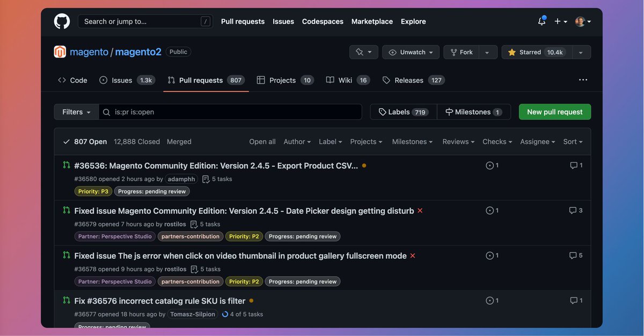This screenshot has height=336, width=644.
Task: Expand the star lists dropdown
Action: (580, 52)
